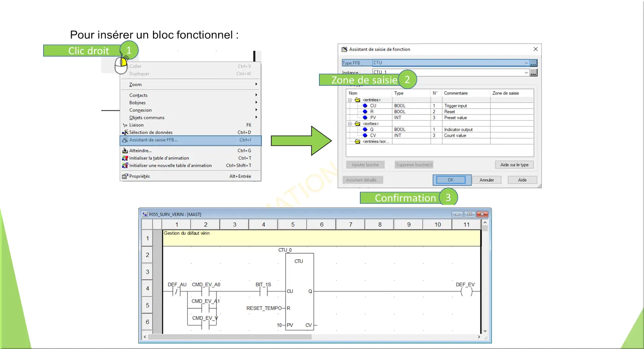The width and height of the screenshot is (644, 349).
Task: Click the Ajouter broche button
Action: pyautogui.click(x=365, y=165)
